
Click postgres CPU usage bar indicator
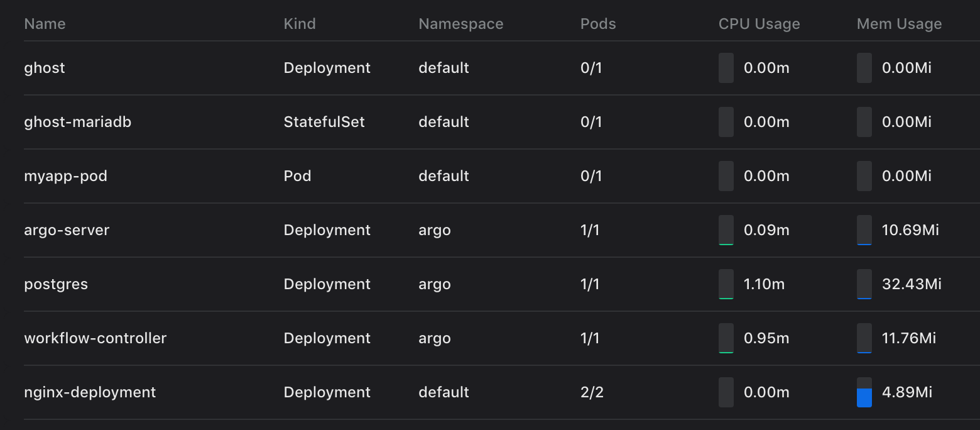pyautogui.click(x=726, y=284)
